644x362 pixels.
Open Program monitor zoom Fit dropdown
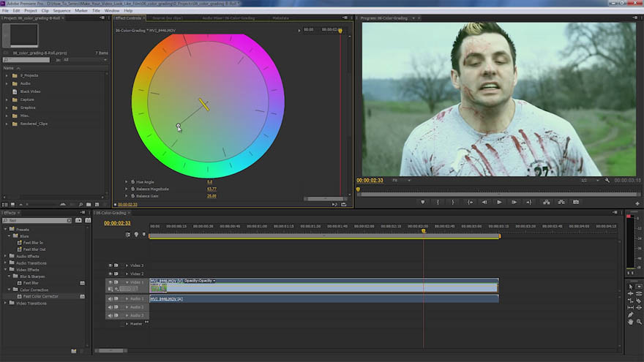tap(401, 180)
